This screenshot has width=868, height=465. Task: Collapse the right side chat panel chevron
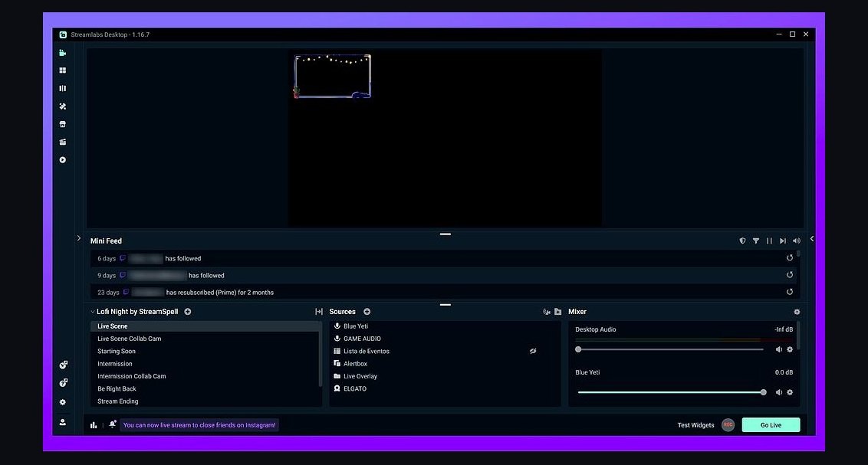pos(811,239)
